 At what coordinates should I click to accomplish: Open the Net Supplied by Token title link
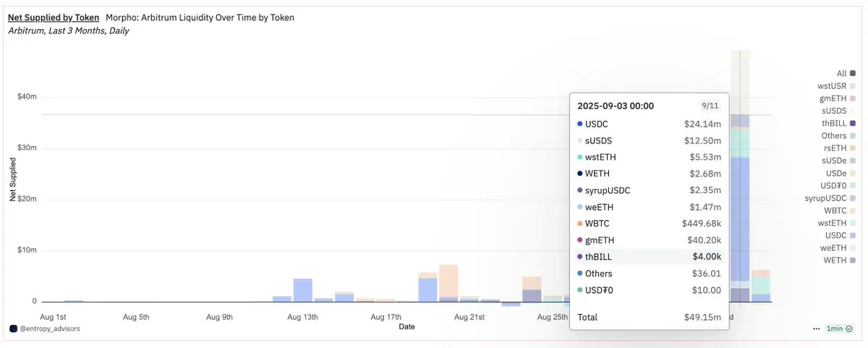click(x=54, y=17)
